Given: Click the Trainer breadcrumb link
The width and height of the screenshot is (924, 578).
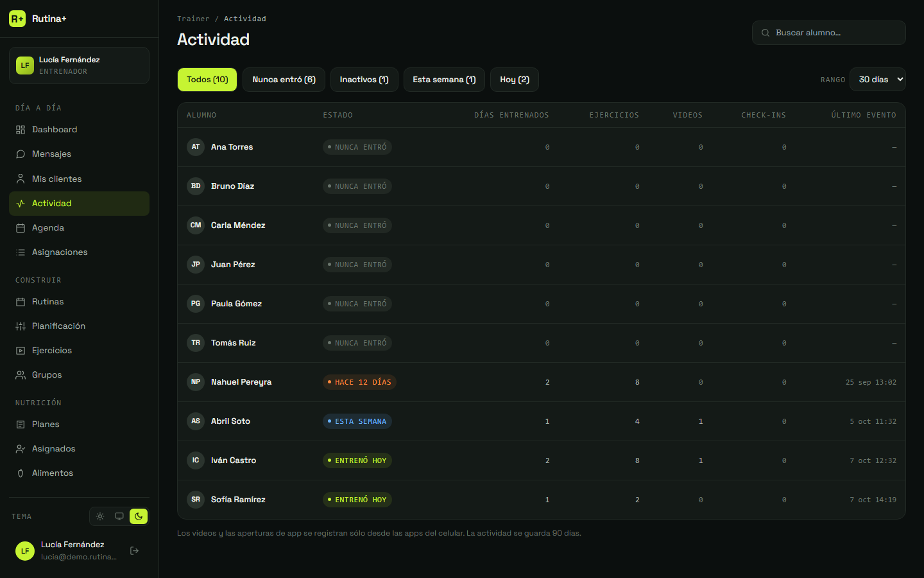Looking at the screenshot, I should 193,19.
